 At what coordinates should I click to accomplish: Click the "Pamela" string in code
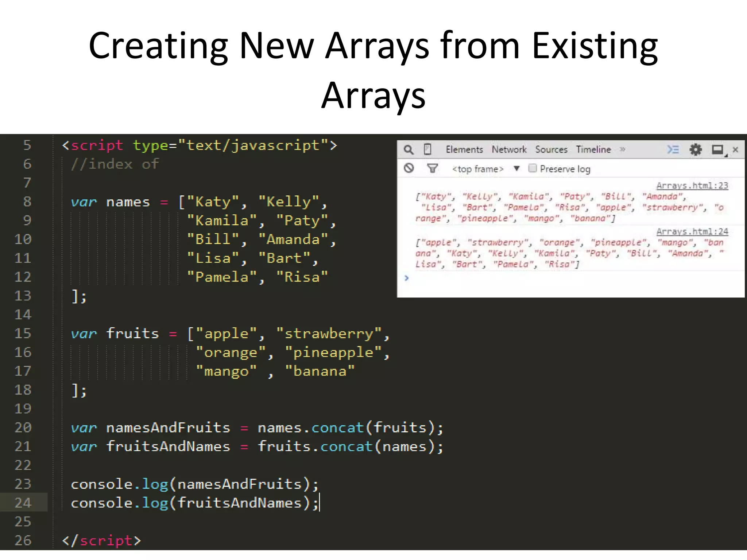click(x=222, y=277)
